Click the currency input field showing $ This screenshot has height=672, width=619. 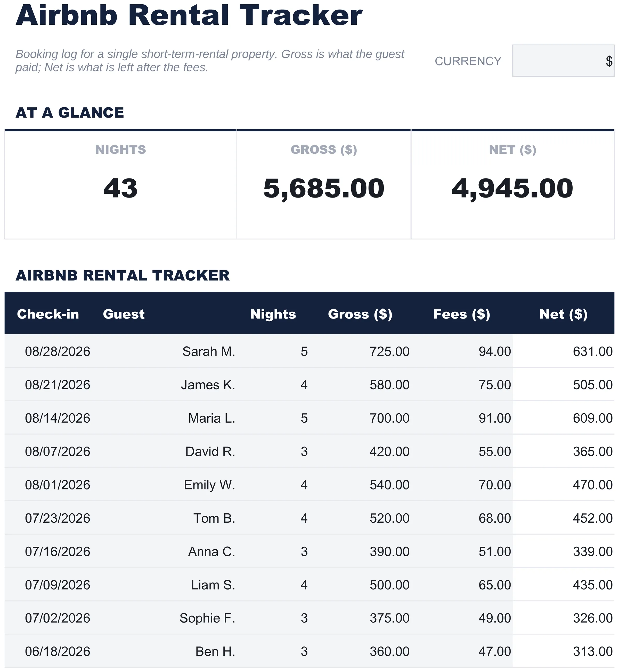[x=563, y=61]
